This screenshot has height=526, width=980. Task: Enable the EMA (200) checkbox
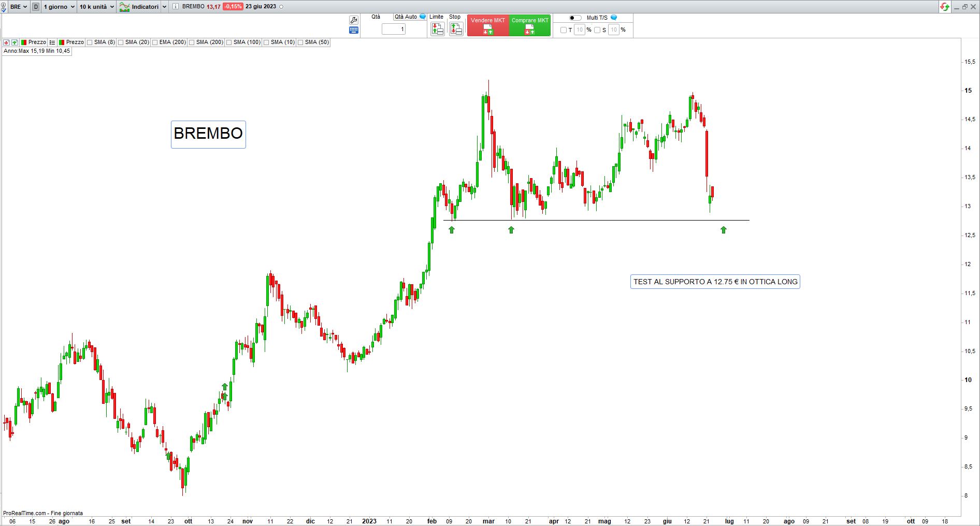[x=155, y=42]
